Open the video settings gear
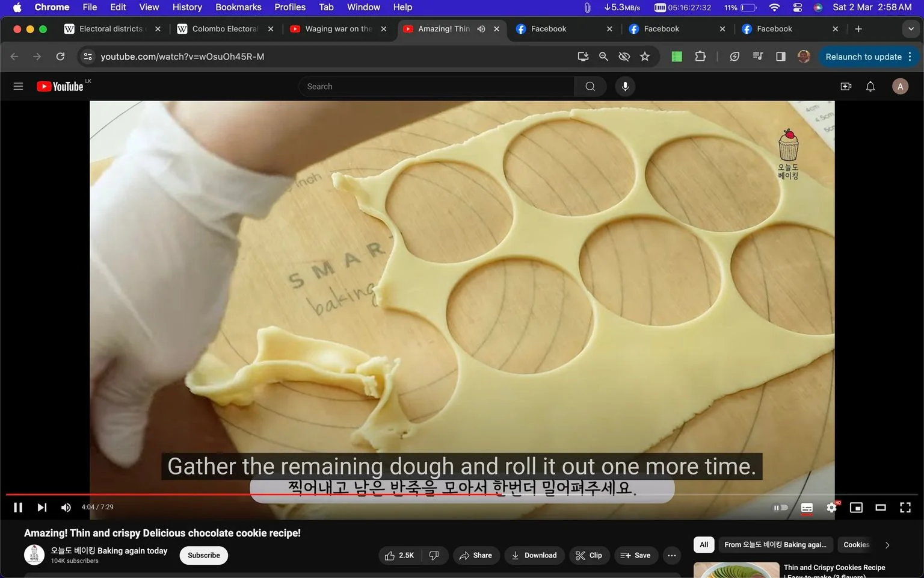The image size is (924, 578). pyautogui.click(x=831, y=508)
